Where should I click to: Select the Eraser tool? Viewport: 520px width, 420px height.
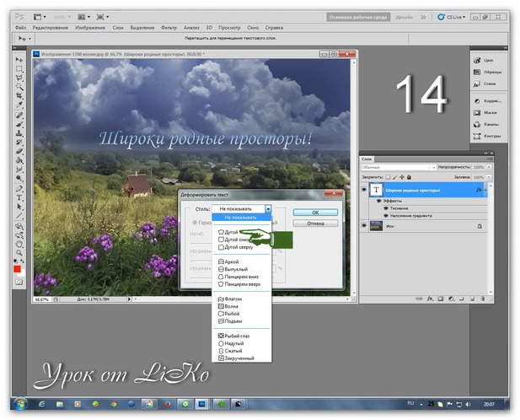click(x=19, y=151)
